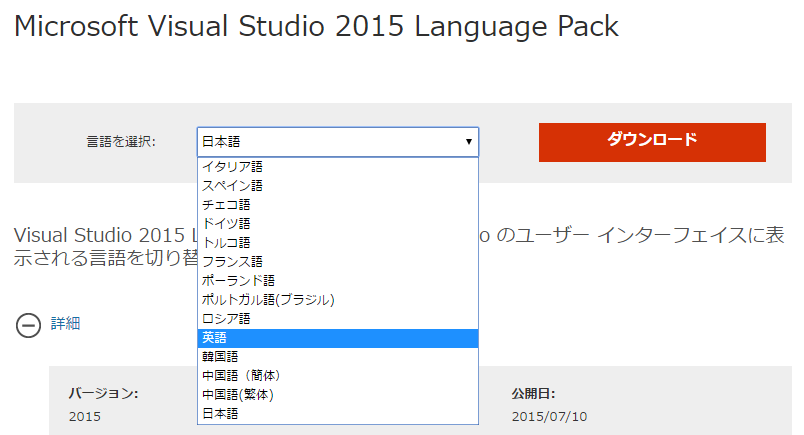Select ポルトガル語(ブラジル) option
Image resolution: width=804 pixels, height=435 pixels.
tap(337, 300)
